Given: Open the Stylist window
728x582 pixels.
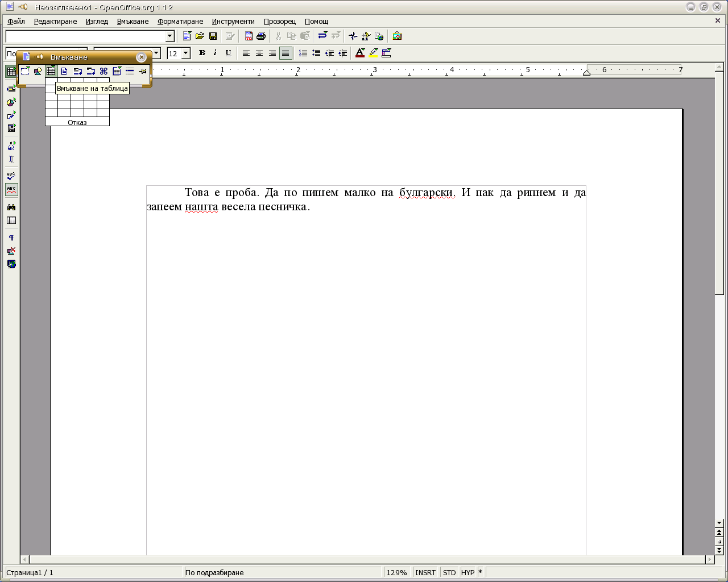Looking at the screenshot, I should point(366,36).
